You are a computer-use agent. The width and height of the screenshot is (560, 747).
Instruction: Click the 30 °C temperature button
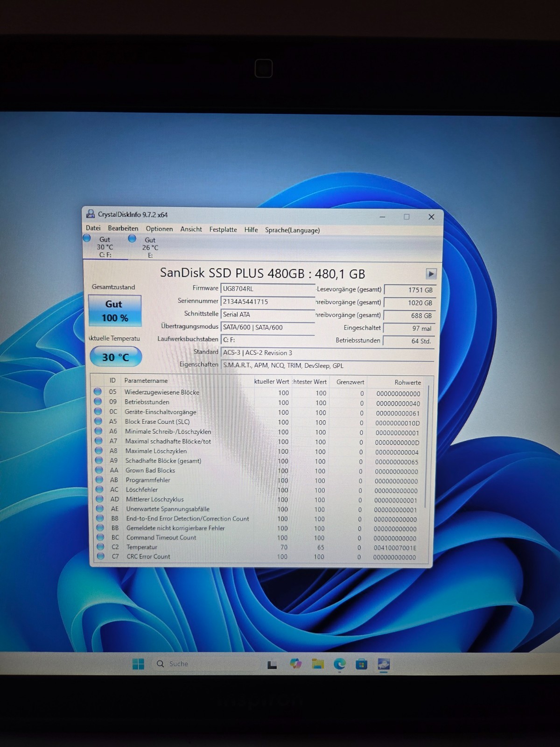click(x=116, y=357)
